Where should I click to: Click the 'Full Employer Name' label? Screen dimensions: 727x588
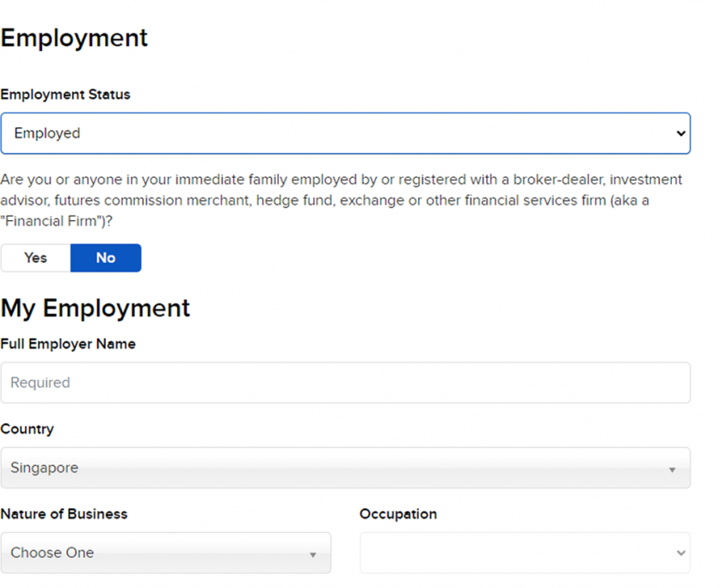[x=68, y=344]
